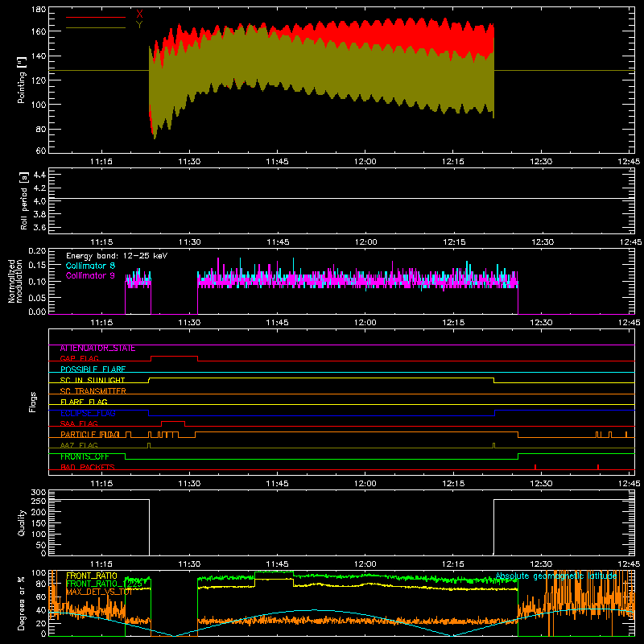The width and height of the screenshot is (644, 644).
Task: Click the FRONT_RATIO_1225 legend entry
Action: click(105, 584)
